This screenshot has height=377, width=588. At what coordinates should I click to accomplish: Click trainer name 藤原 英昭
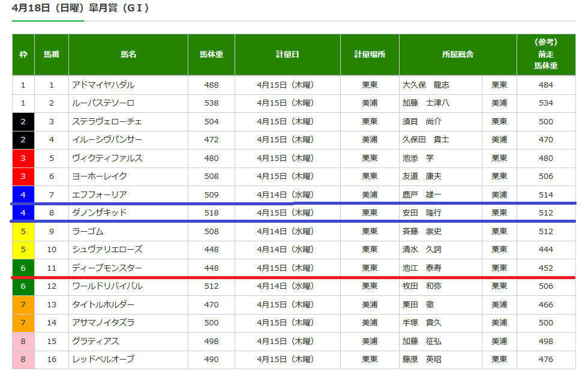pos(422,360)
